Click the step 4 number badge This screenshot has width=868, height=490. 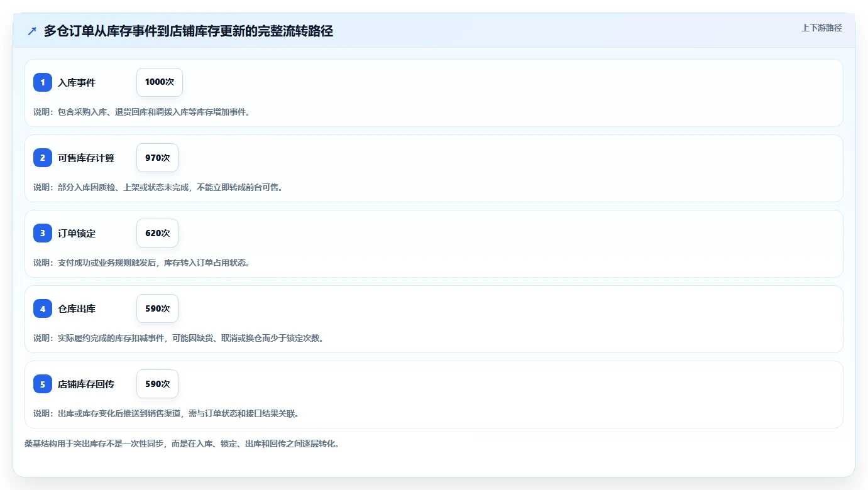pyautogui.click(x=43, y=308)
